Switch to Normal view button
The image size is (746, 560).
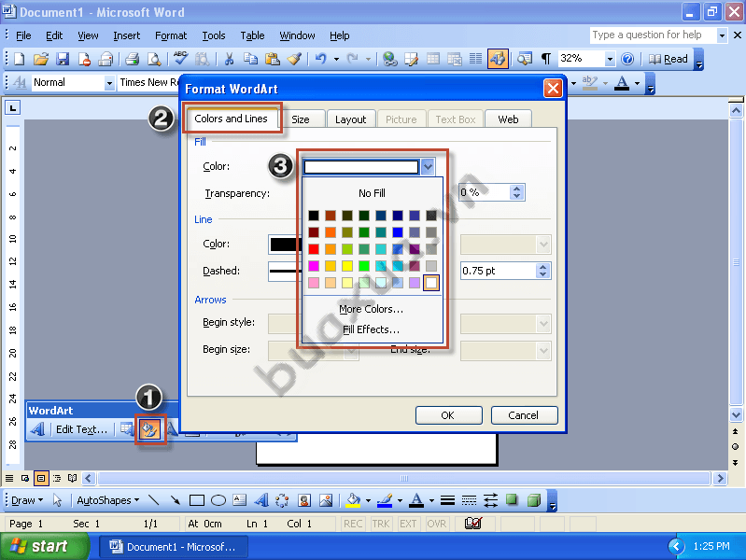pyautogui.click(x=9, y=478)
